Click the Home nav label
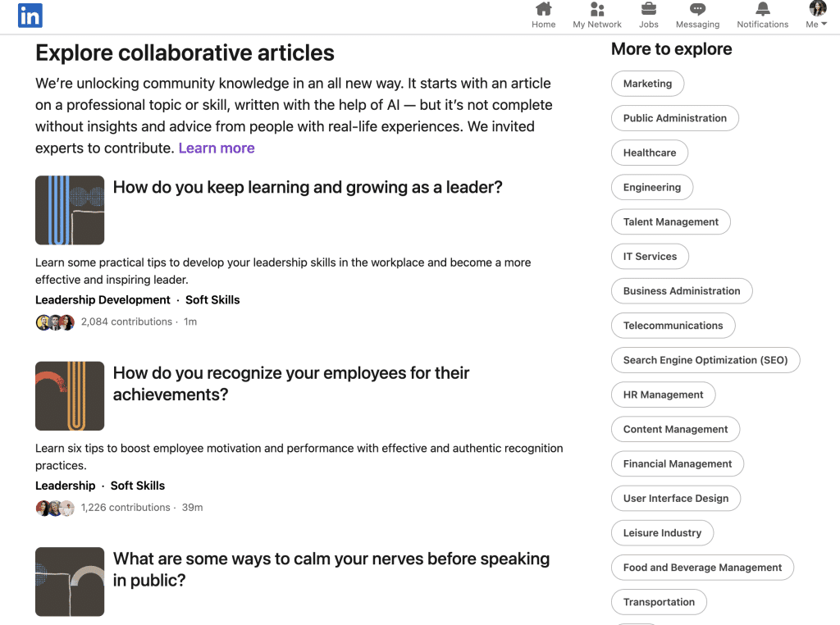Screen dimensions: 840x625 (x=543, y=24)
